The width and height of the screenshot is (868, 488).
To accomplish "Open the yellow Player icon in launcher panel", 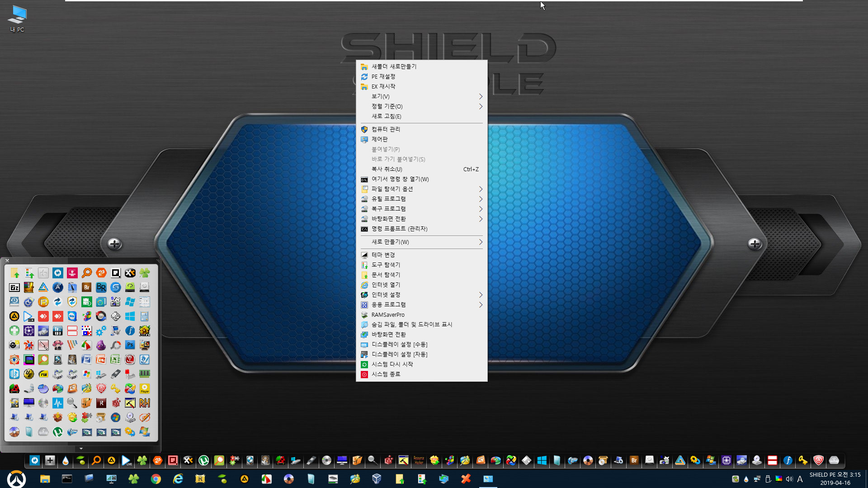I will (145, 389).
